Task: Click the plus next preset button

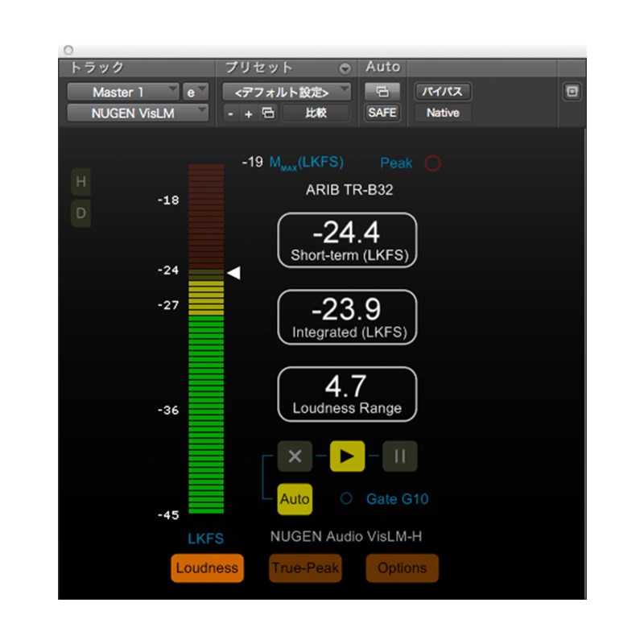Action: point(249,114)
